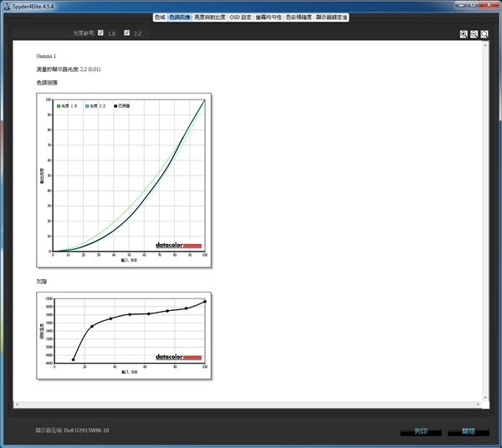Click the green 1.8 legend swatch
Screen dimensions: 502x448
[59, 106]
